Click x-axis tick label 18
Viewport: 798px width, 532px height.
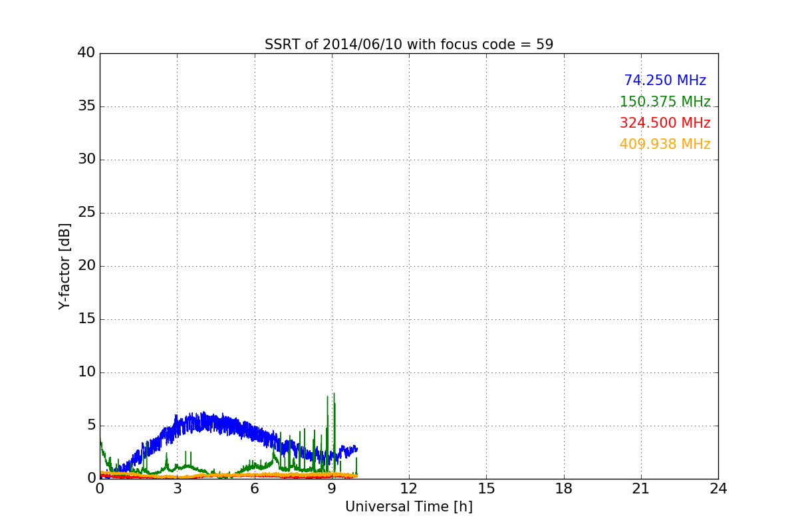coord(564,489)
